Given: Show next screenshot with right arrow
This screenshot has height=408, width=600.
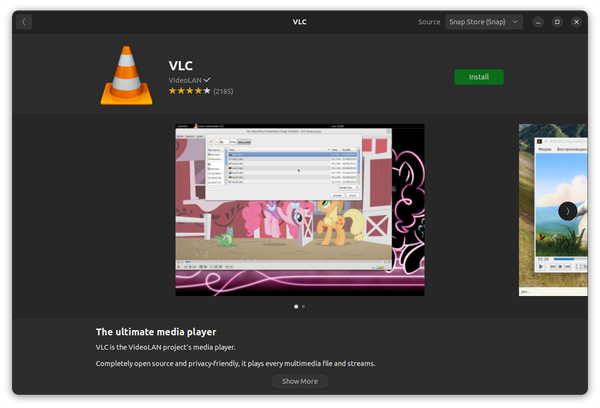Looking at the screenshot, I should 567,210.
